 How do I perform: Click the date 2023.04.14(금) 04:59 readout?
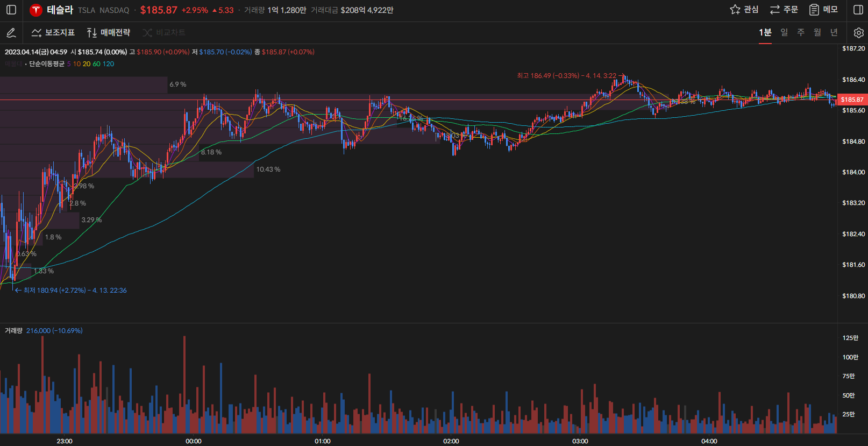36,52
